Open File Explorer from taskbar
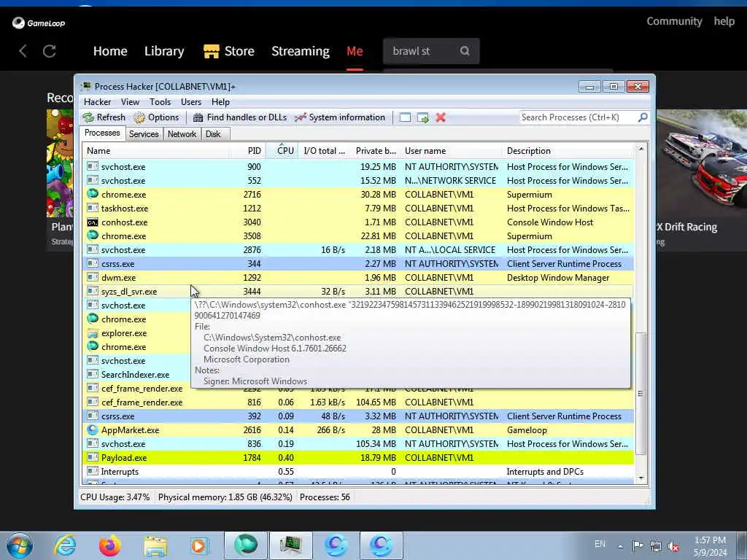The width and height of the screenshot is (747, 560). [155, 546]
